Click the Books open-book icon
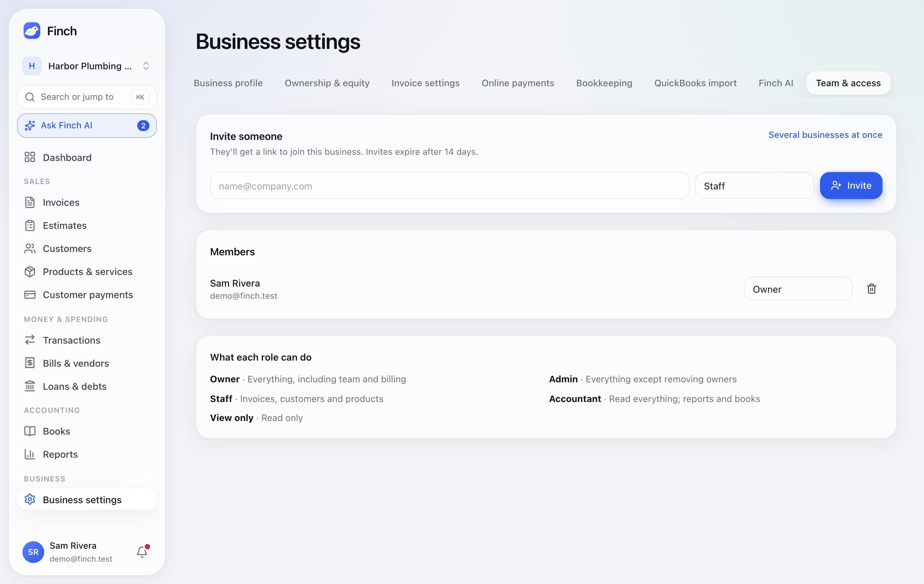Image resolution: width=924 pixels, height=584 pixels. coord(30,431)
